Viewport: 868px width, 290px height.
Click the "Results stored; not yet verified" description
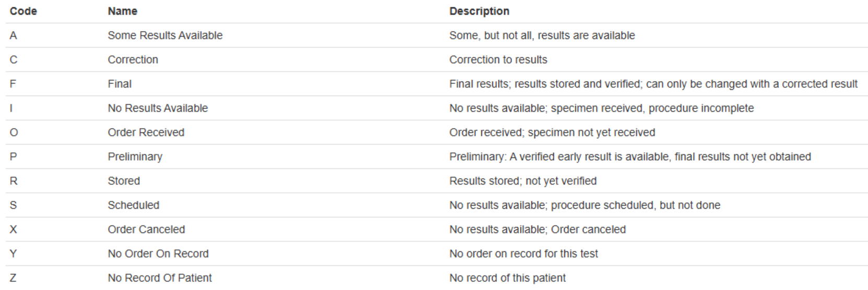pos(522,181)
